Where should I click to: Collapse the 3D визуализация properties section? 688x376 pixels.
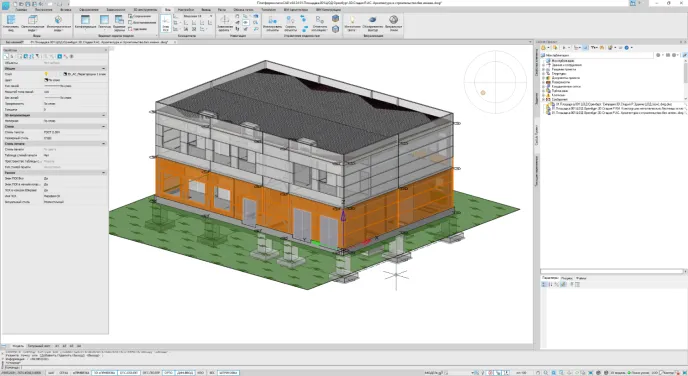point(104,115)
